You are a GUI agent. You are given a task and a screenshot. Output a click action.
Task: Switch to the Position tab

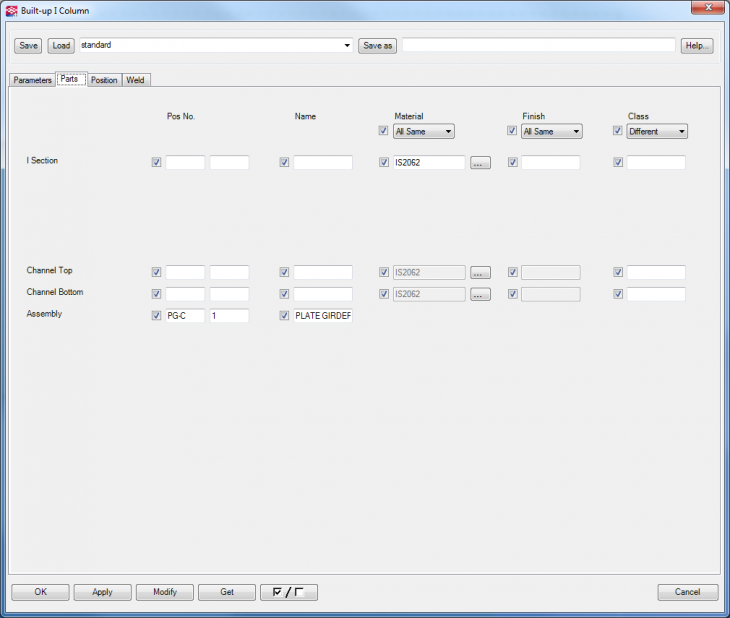point(104,80)
